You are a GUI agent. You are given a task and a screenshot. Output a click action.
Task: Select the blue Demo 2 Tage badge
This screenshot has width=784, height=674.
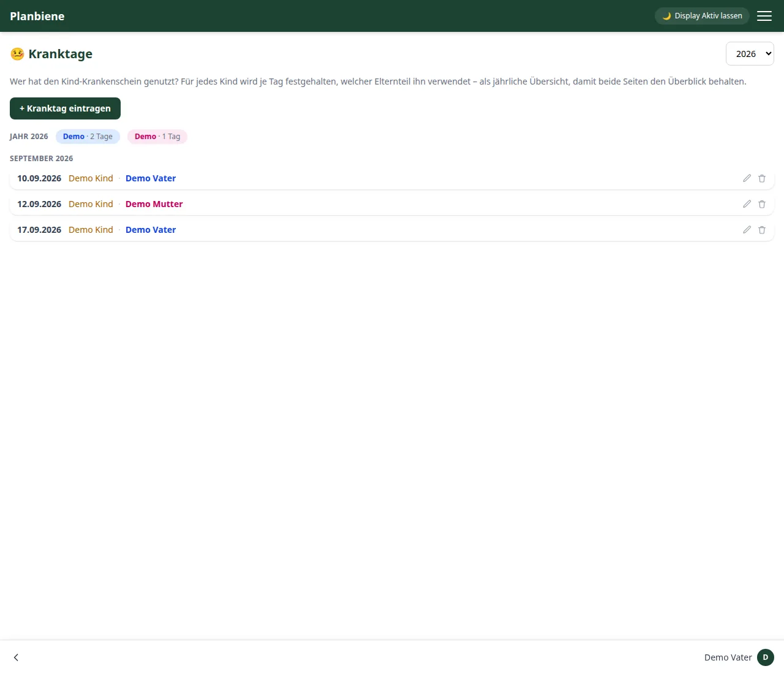88,137
